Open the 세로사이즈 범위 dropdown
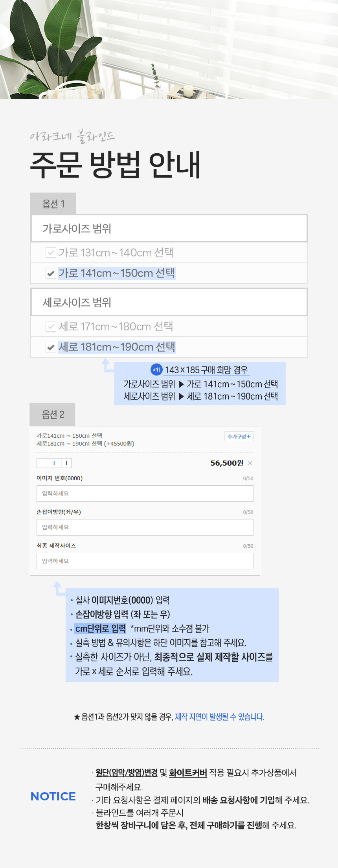The width and height of the screenshot is (338, 868). pyautogui.click(x=169, y=302)
